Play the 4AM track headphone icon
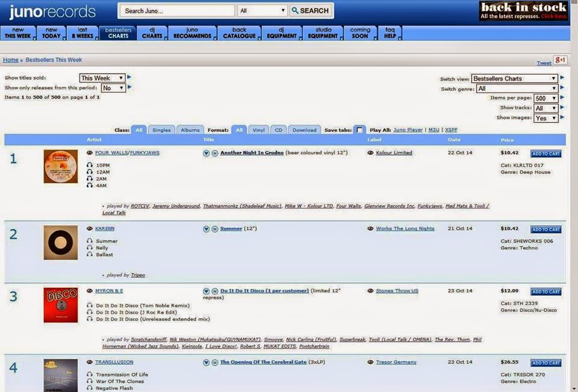Screen dimensions: 578x392 [x=90, y=185]
